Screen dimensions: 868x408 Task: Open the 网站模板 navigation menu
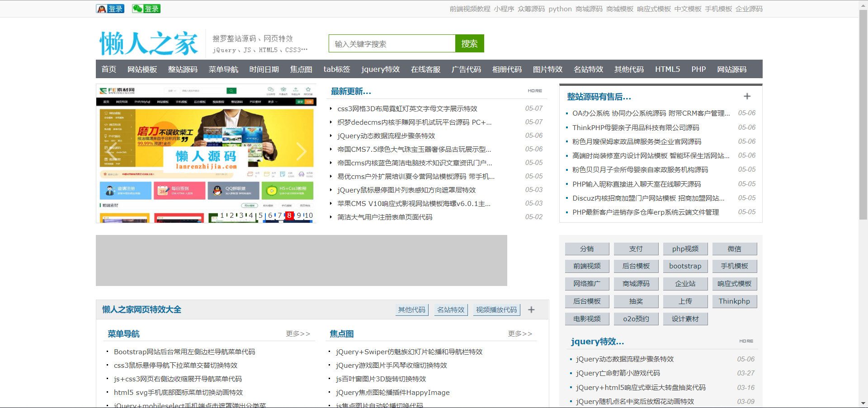pyautogui.click(x=142, y=69)
